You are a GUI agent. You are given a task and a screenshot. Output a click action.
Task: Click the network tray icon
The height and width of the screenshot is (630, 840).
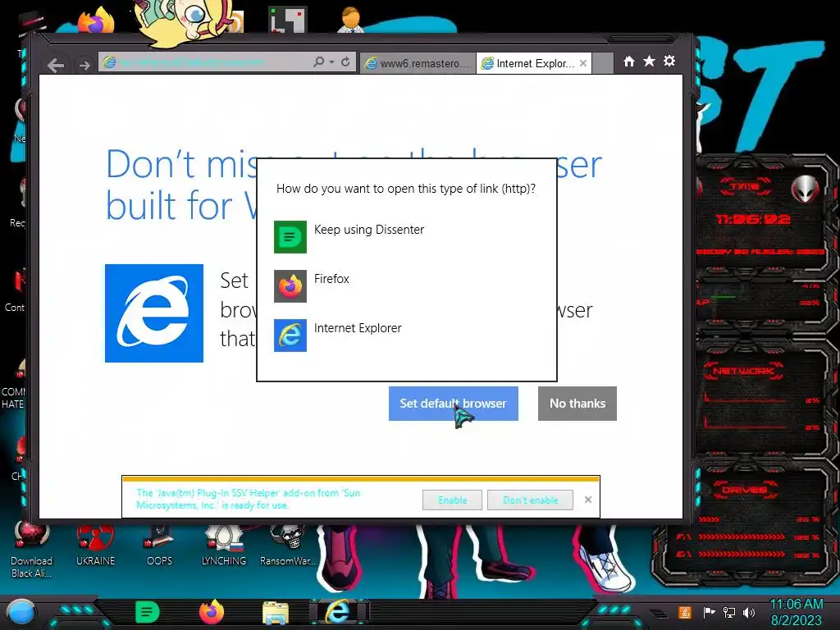click(729, 612)
